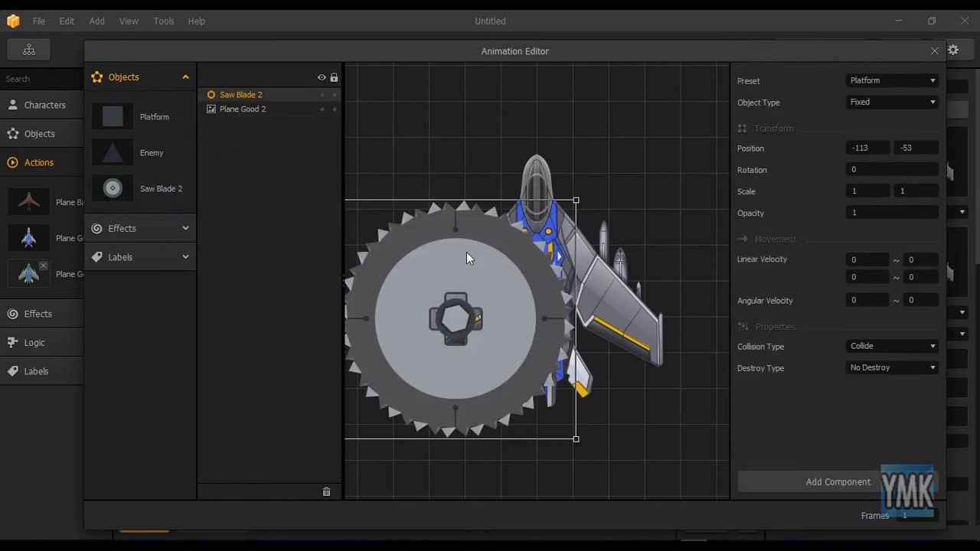Expand the Labels section with its chevron
980x551 pixels.
click(185, 257)
